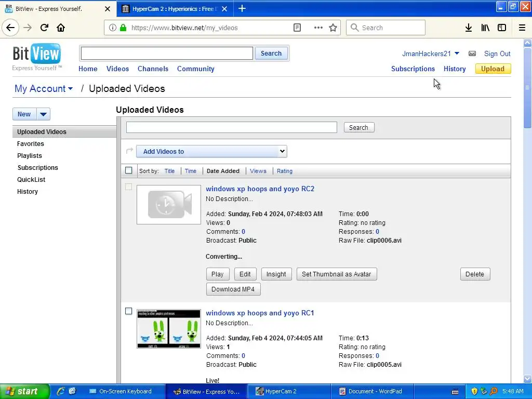Screen dimensions: 532x399
Task: Bookmark this page with the star icon
Action: pyautogui.click(x=333, y=28)
